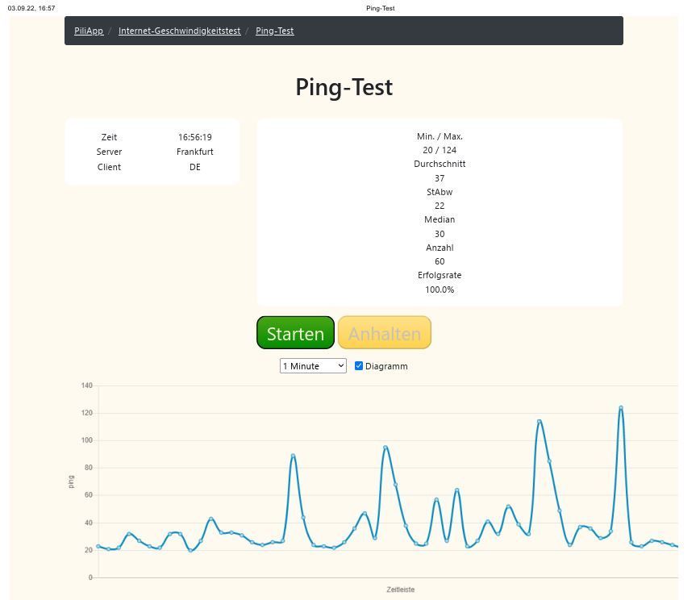Click the highest chart peak near 124
Screen dimensions: 700x600
(621, 408)
